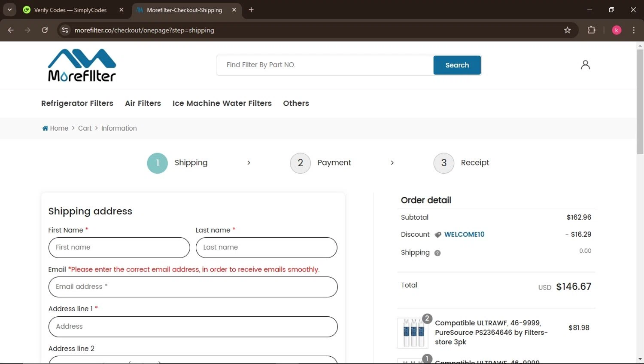Image resolution: width=644 pixels, height=364 pixels.
Task: Click the Search button
Action: 457,65
